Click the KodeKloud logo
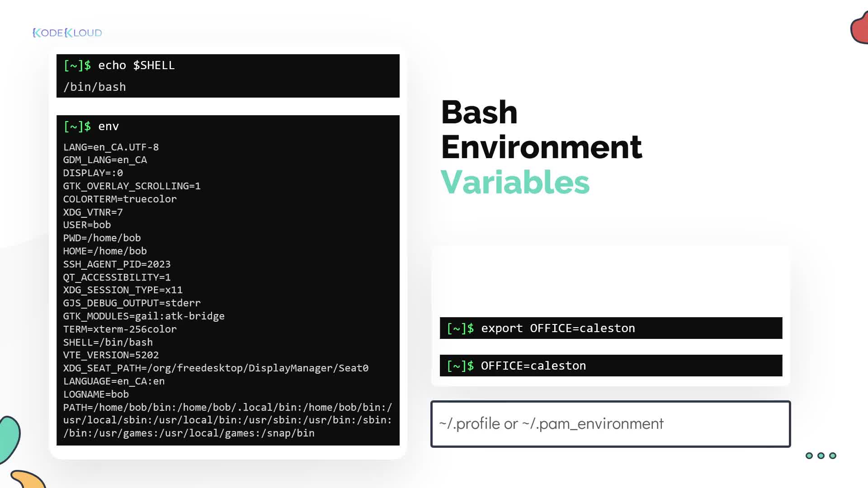This screenshot has width=868, height=488. tap(67, 33)
